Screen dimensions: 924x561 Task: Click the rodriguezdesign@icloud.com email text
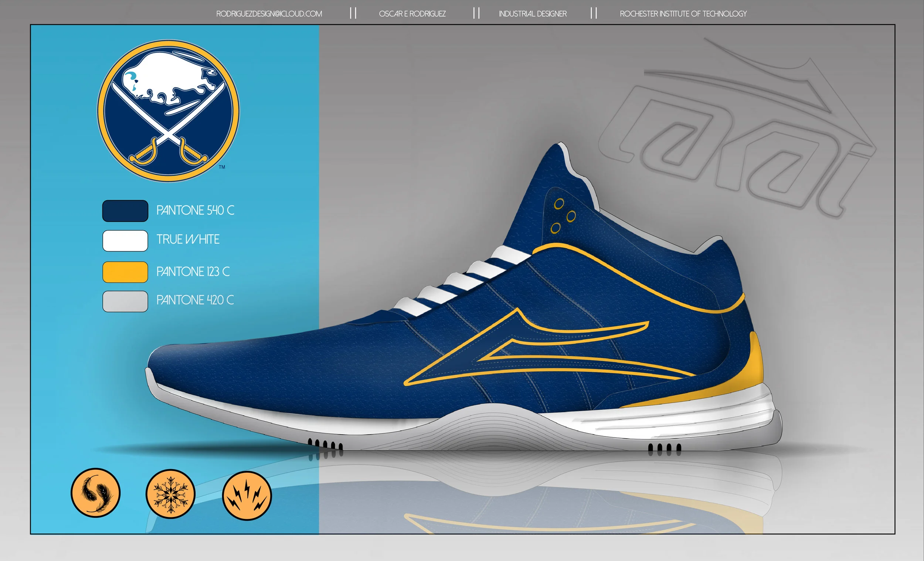click(x=269, y=14)
